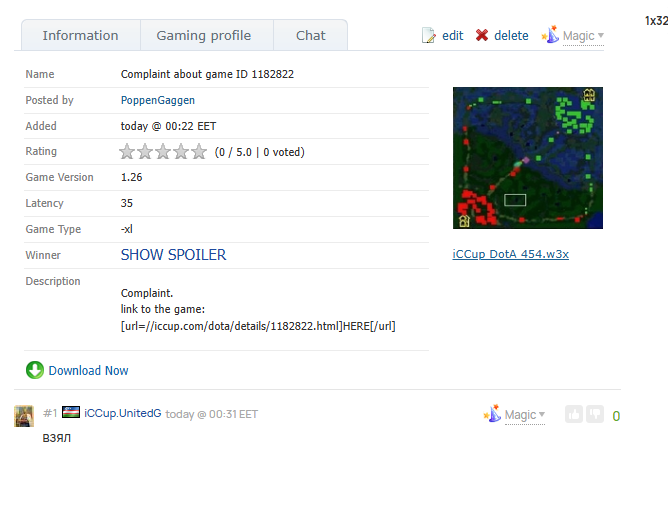Click the flag icon beside iCCup.UnitedG
Image resolution: width=668 pixels, height=522 pixels.
pos(71,412)
